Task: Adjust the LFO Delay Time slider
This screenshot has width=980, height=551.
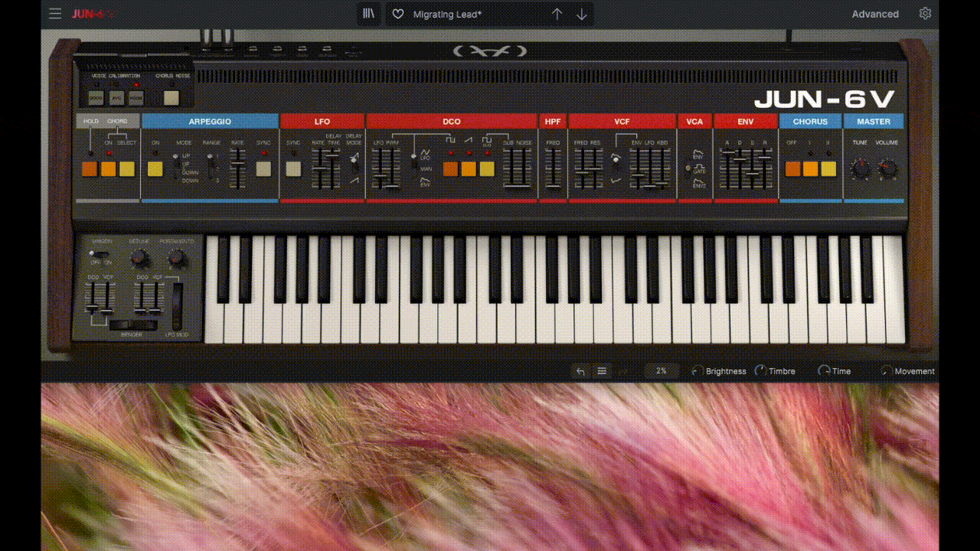Action: 333,169
